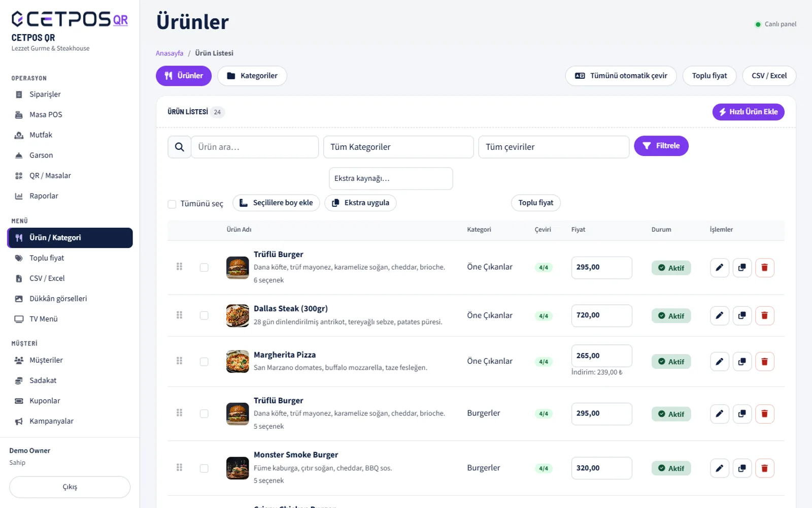Click the Ürün ara search field
Screen dimensions: 812x508
coord(255,147)
